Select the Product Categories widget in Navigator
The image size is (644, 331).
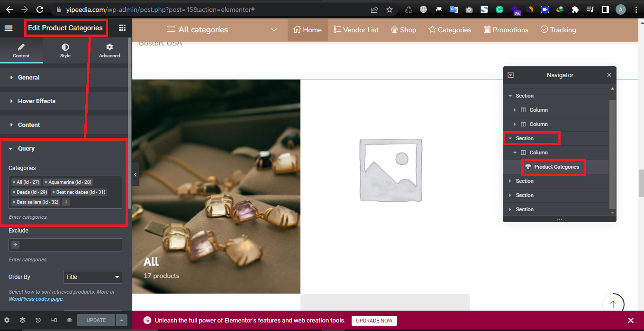pos(556,167)
